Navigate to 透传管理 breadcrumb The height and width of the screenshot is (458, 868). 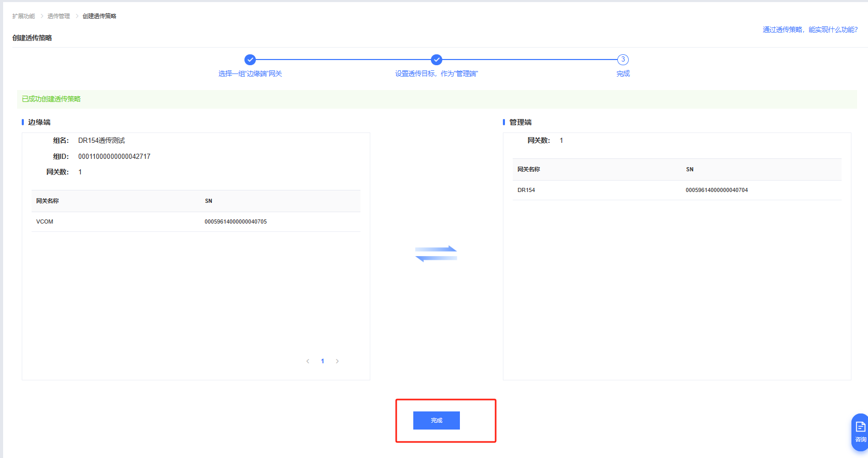pyautogui.click(x=59, y=16)
